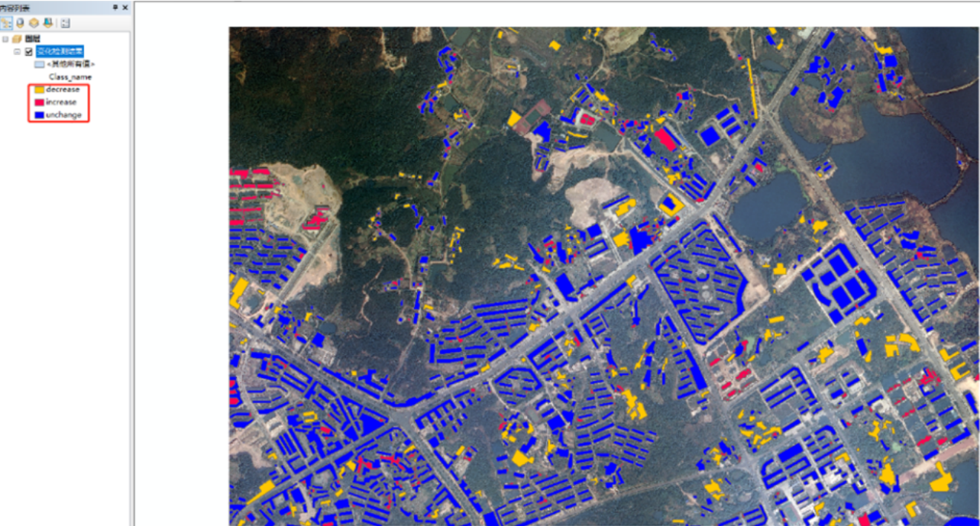Uncheck the change detection result layer checkbox
Screen dimensions: 980x526
click(x=29, y=51)
